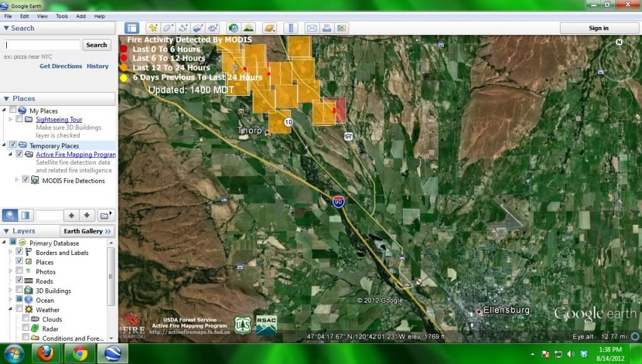Uncheck Active Fire Mapping Program checkbox
The height and width of the screenshot is (364, 642).
pyautogui.click(x=19, y=154)
